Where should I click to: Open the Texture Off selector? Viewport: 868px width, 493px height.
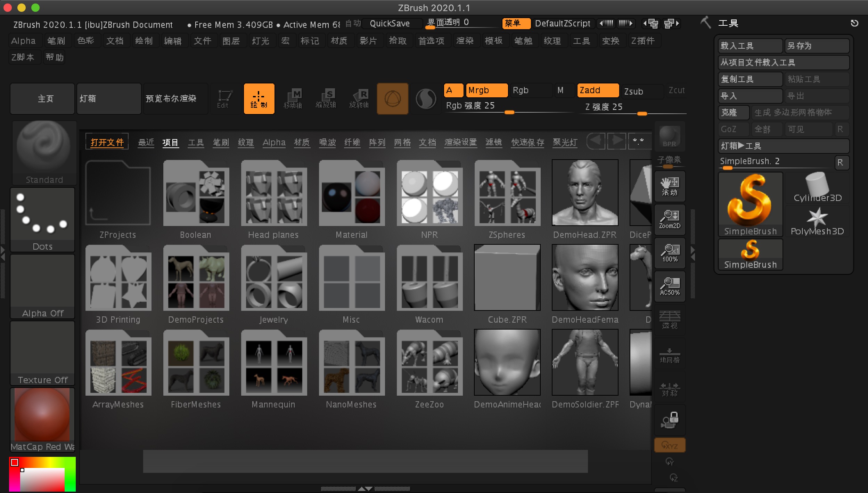tap(42, 353)
